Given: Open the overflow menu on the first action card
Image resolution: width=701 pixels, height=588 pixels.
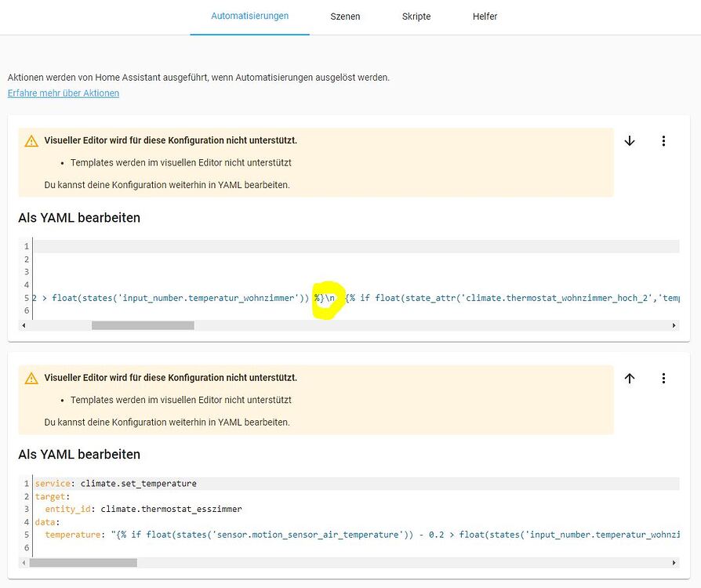Looking at the screenshot, I should (664, 141).
